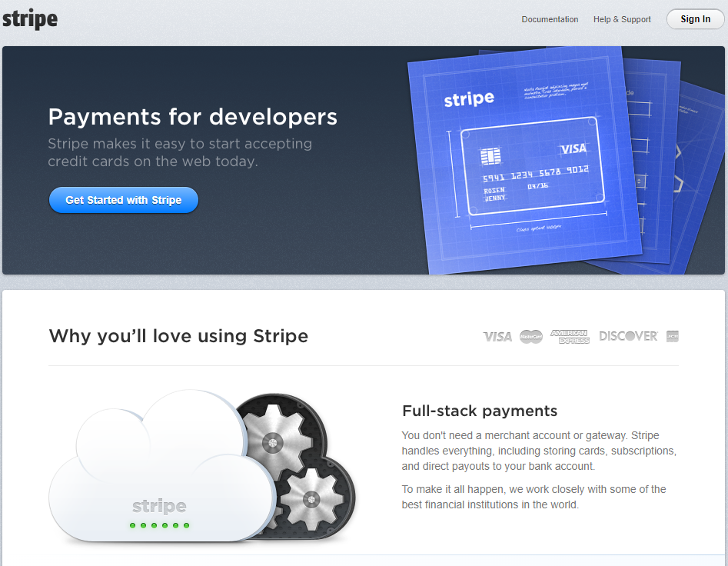Click the MasterCard logo
728x566 pixels.
[531, 337]
